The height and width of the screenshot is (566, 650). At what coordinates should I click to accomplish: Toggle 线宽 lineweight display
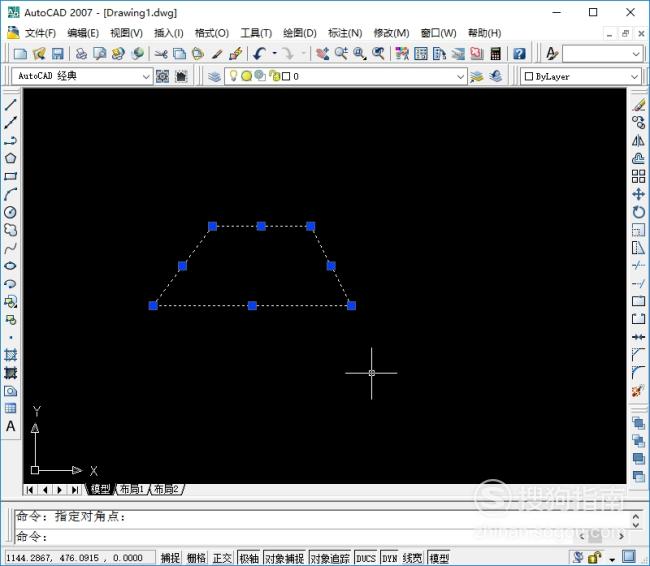[412, 558]
